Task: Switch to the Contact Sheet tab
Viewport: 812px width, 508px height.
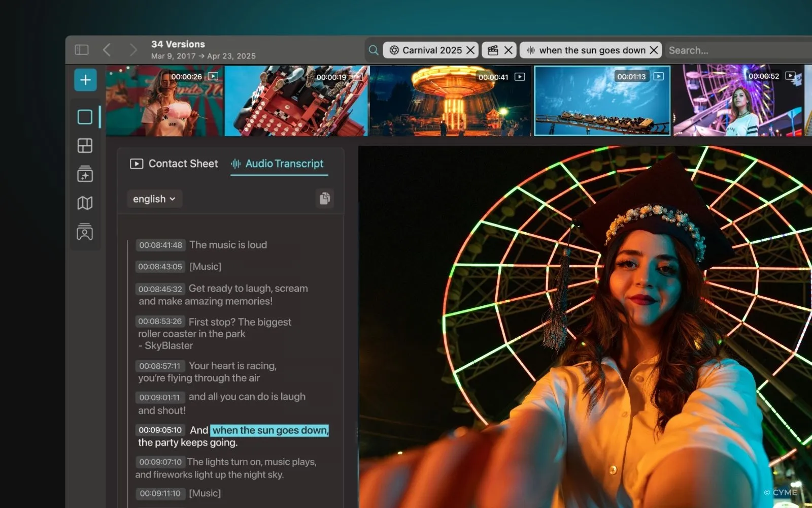Action: pyautogui.click(x=174, y=164)
